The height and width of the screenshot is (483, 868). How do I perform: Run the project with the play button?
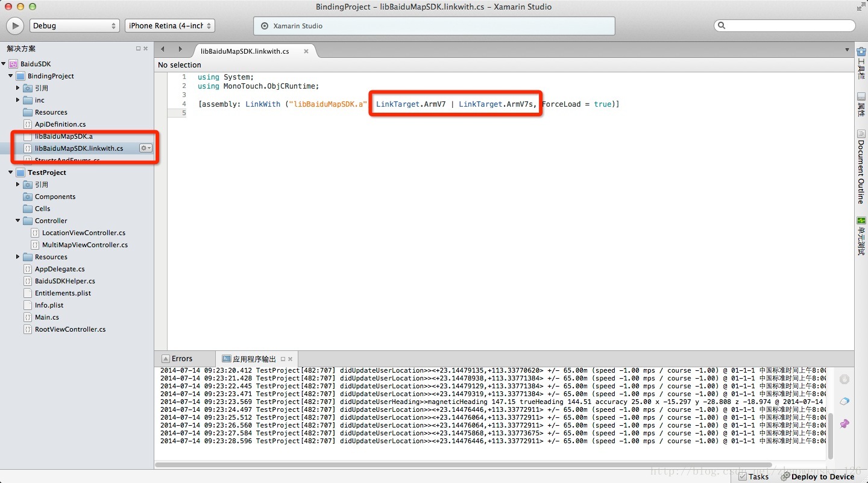point(15,26)
